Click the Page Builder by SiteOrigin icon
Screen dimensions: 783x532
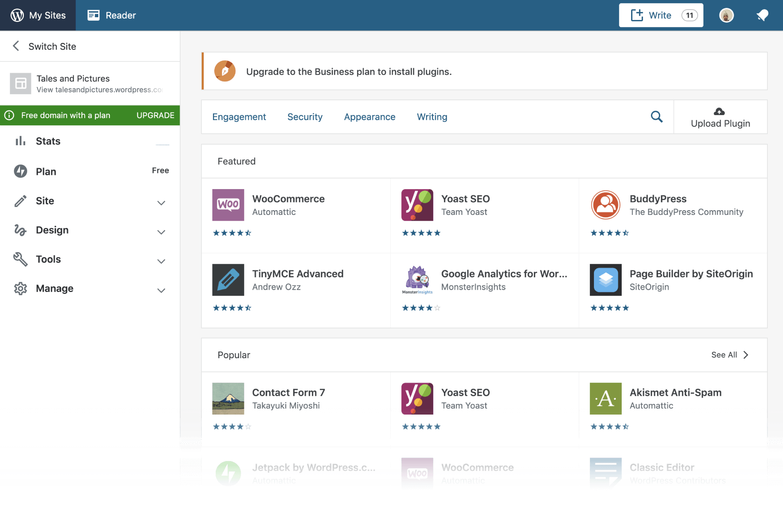click(x=606, y=280)
